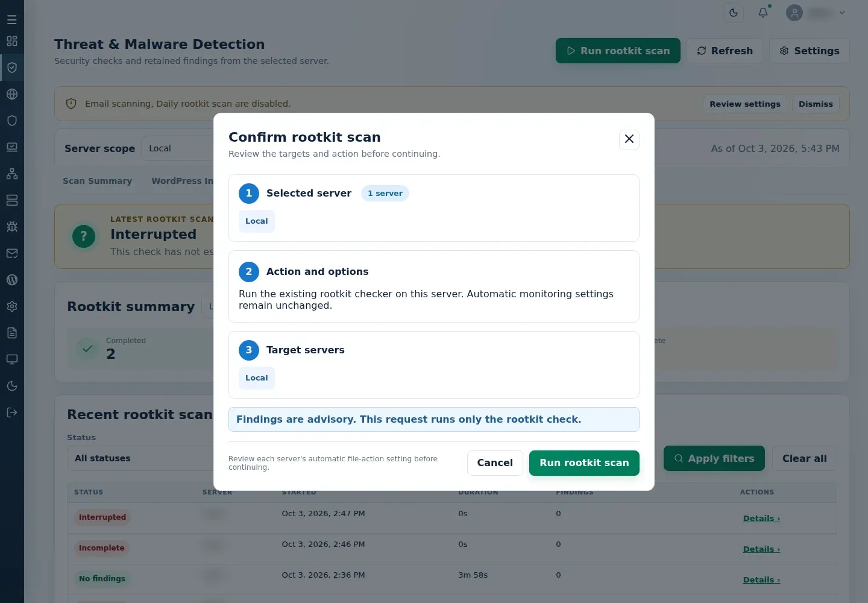Open the server stack icon in sidebar
The width and height of the screenshot is (868, 603).
12,200
